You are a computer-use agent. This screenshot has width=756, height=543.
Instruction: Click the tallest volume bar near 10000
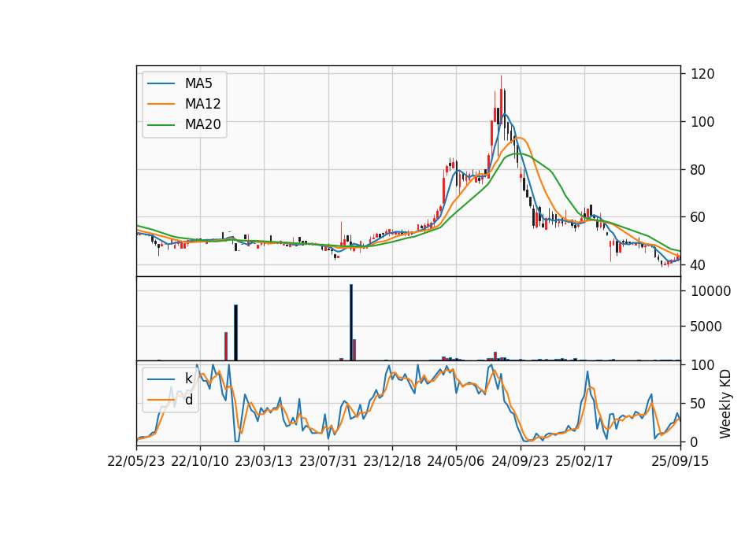(351, 323)
